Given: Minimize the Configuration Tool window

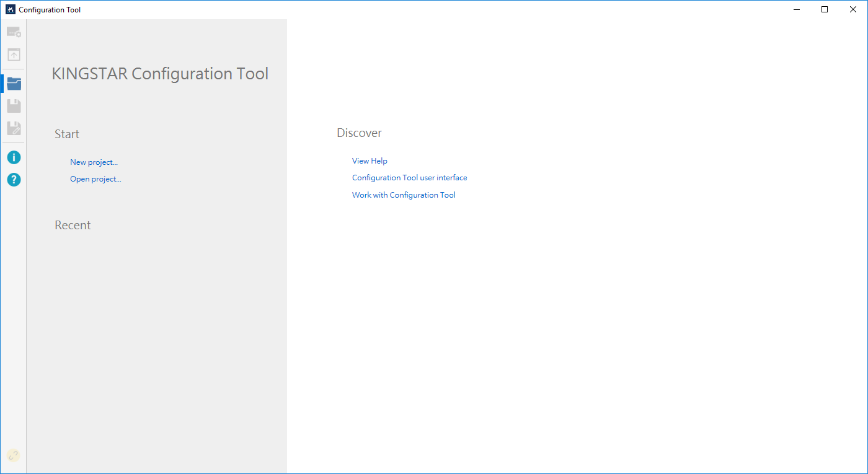Looking at the screenshot, I should click(796, 9).
